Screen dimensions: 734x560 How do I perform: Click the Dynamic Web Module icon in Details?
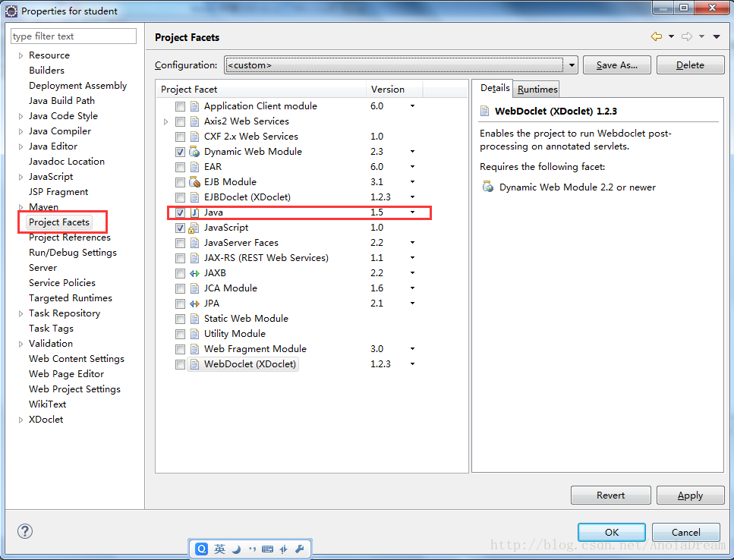pyautogui.click(x=488, y=187)
